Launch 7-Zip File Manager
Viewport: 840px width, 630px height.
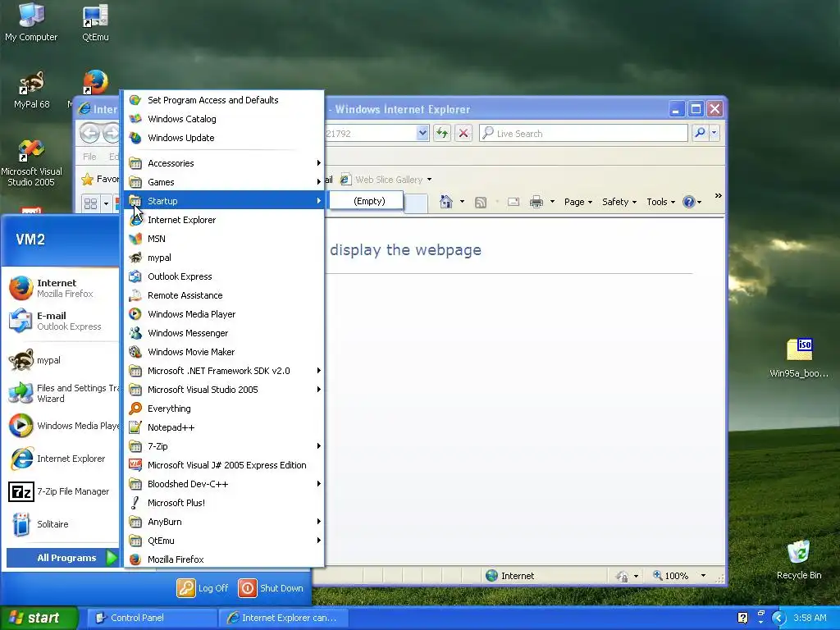[62, 491]
